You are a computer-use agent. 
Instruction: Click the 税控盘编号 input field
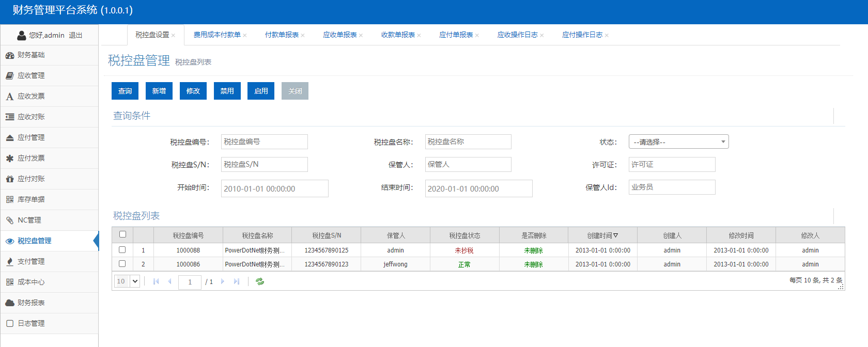click(x=264, y=142)
